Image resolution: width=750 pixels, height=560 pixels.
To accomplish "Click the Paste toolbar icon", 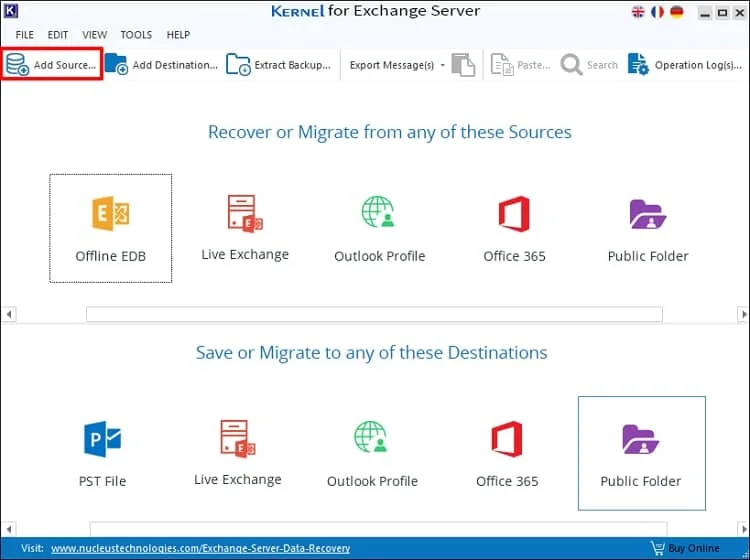I will [x=502, y=65].
